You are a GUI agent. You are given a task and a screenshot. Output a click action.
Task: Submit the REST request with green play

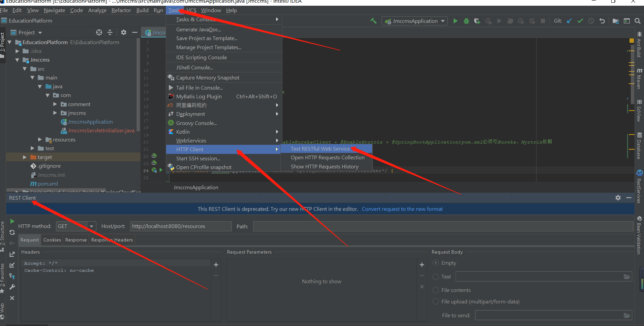(x=12, y=221)
